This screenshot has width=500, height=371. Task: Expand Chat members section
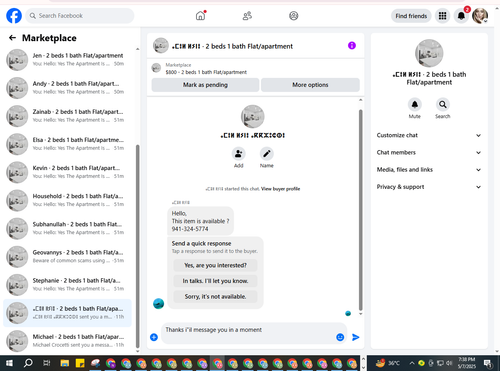pos(429,152)
